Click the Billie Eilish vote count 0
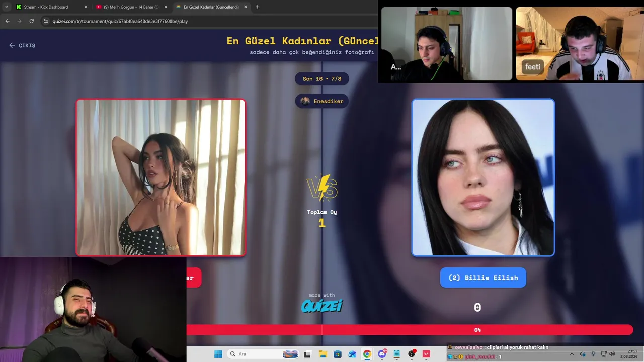The image size is (644, 362). (477, 308)
